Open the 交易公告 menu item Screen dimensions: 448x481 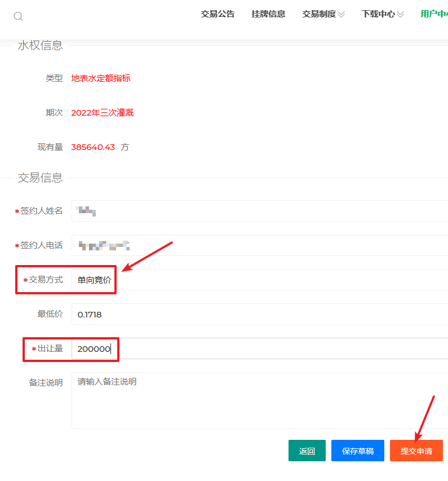point(218,14)
